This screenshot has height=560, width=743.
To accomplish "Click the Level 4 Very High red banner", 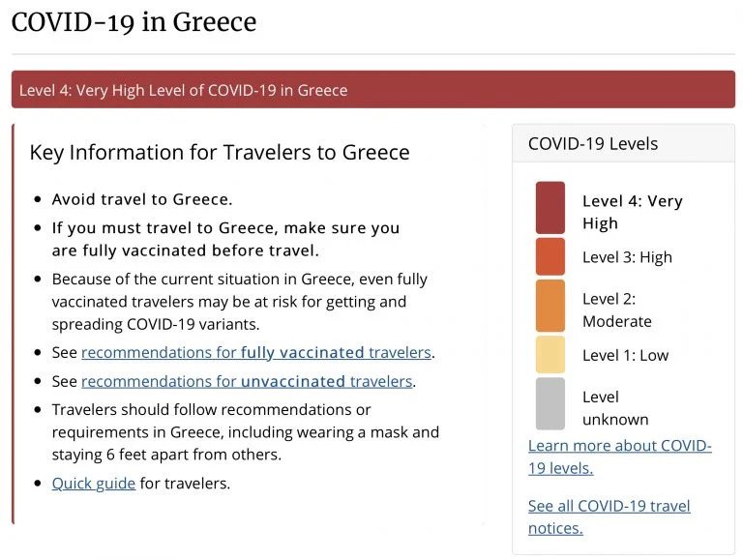I will pos(373,90).
